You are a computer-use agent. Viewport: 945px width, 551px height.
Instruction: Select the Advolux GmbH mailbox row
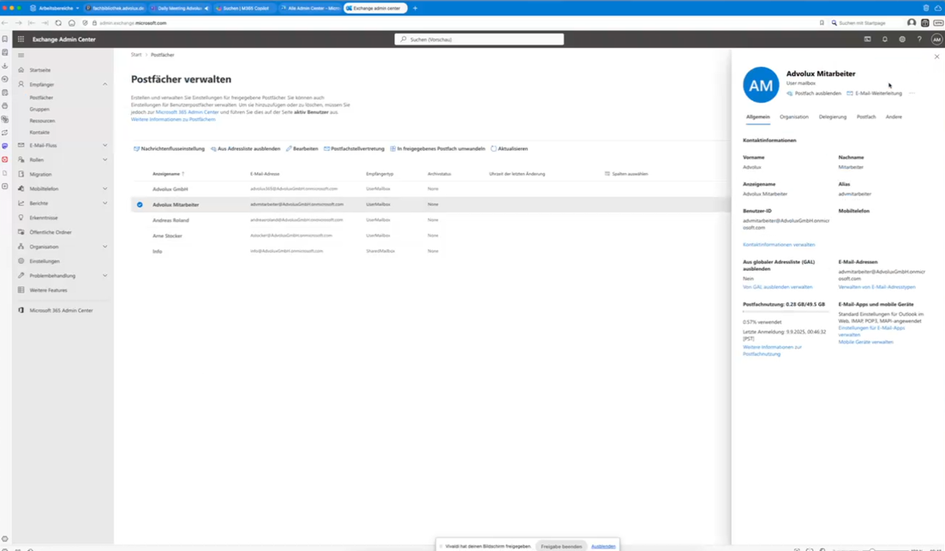[x=170, y=189]
